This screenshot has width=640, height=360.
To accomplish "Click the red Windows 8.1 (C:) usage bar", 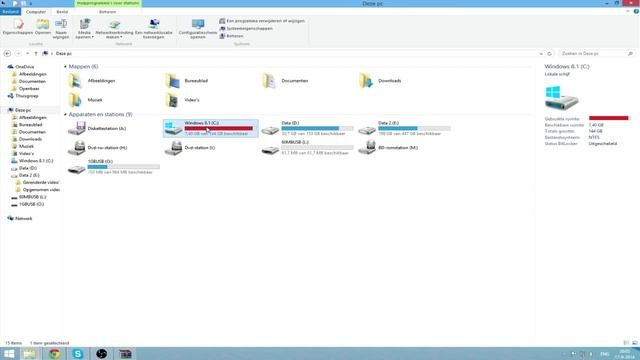I will 218,129.
